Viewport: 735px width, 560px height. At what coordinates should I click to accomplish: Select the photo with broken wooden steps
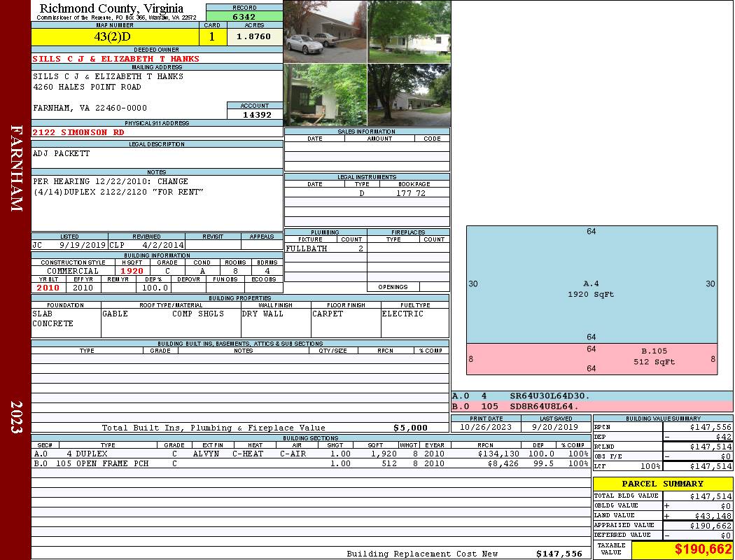pos(325,95)
